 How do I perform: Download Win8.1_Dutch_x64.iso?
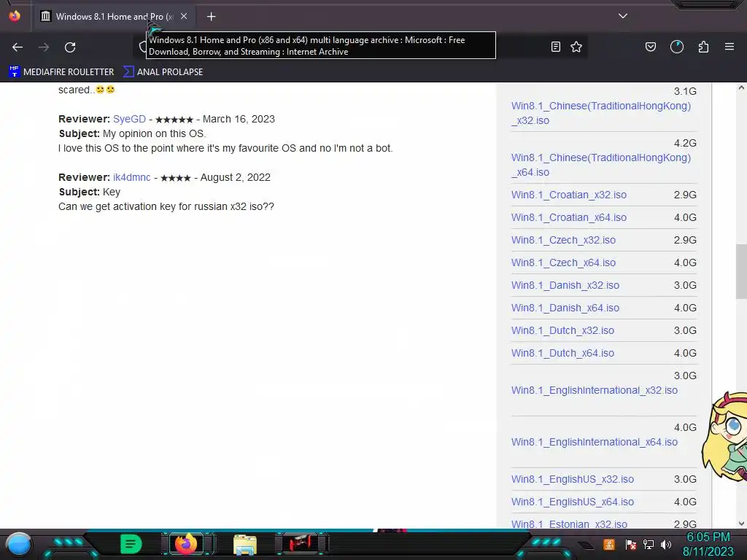pos(562,353)
